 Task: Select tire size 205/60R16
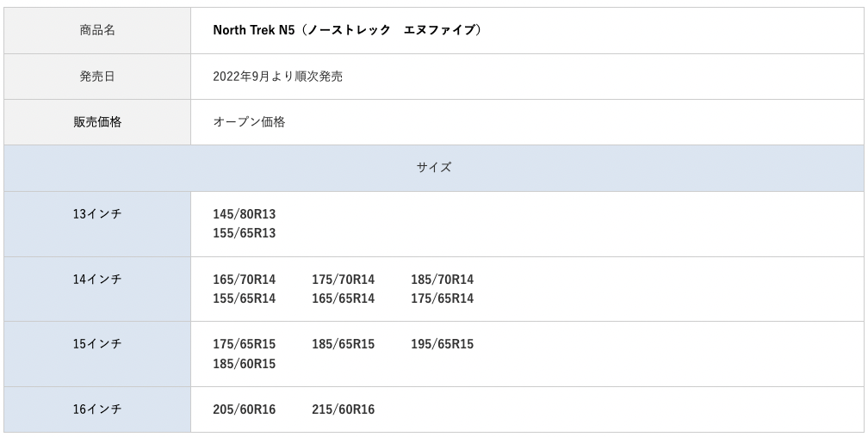[x=245, y=409]
